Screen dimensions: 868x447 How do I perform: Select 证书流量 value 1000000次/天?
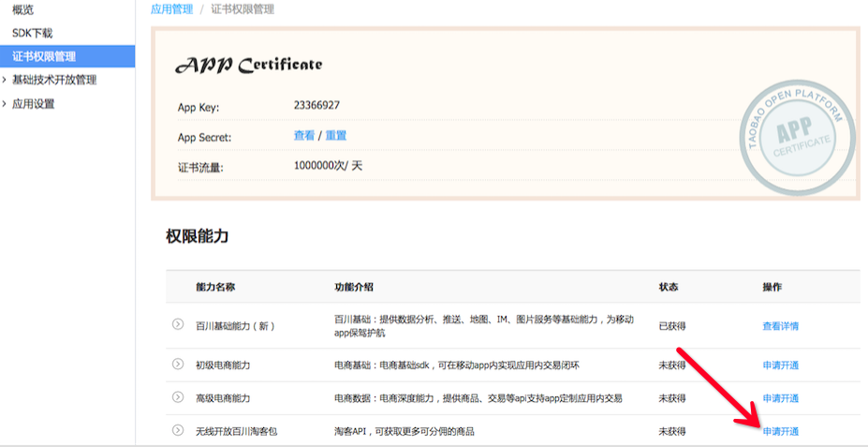click(x=328, y=166)
